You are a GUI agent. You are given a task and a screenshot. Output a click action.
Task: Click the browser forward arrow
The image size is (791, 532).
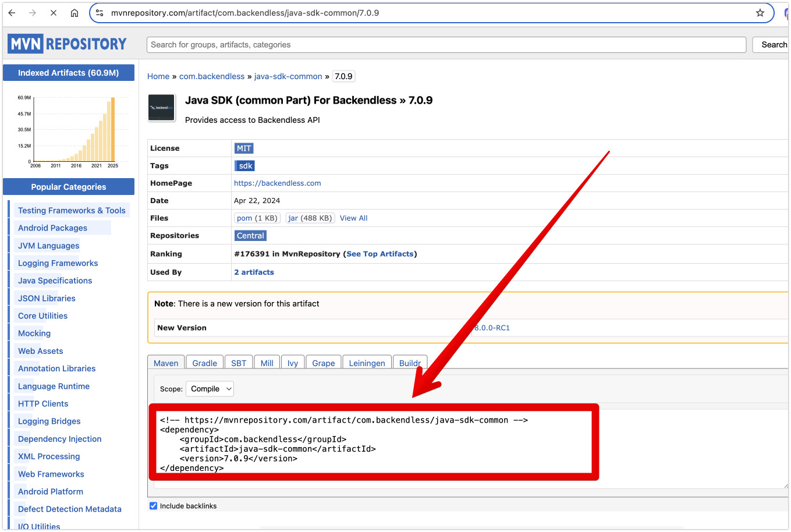33,13
